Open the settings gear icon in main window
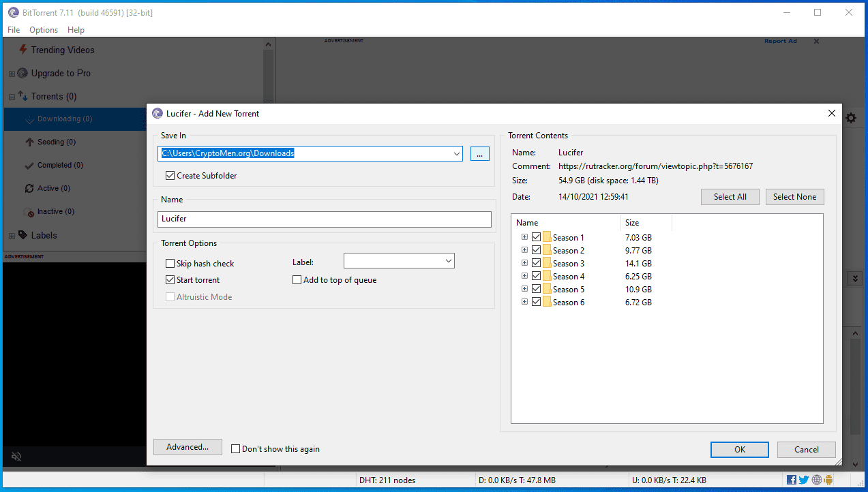 coord(851,118)
